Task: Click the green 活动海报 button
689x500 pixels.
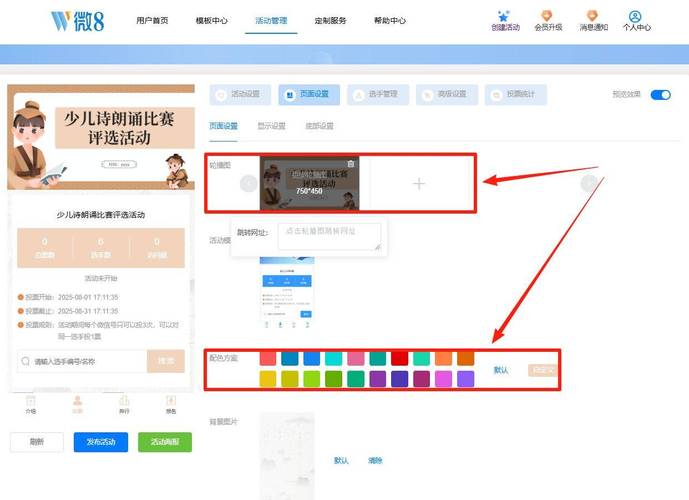Action: (x=164, y=442)
